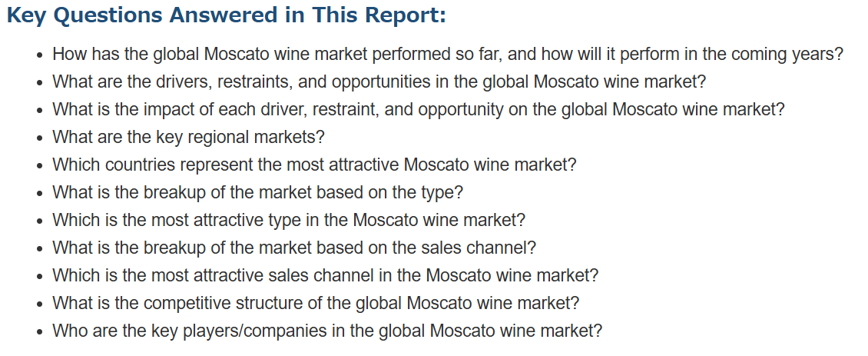Select the breakup based on type question
The image size is (868, 356).
pos(258,193)
